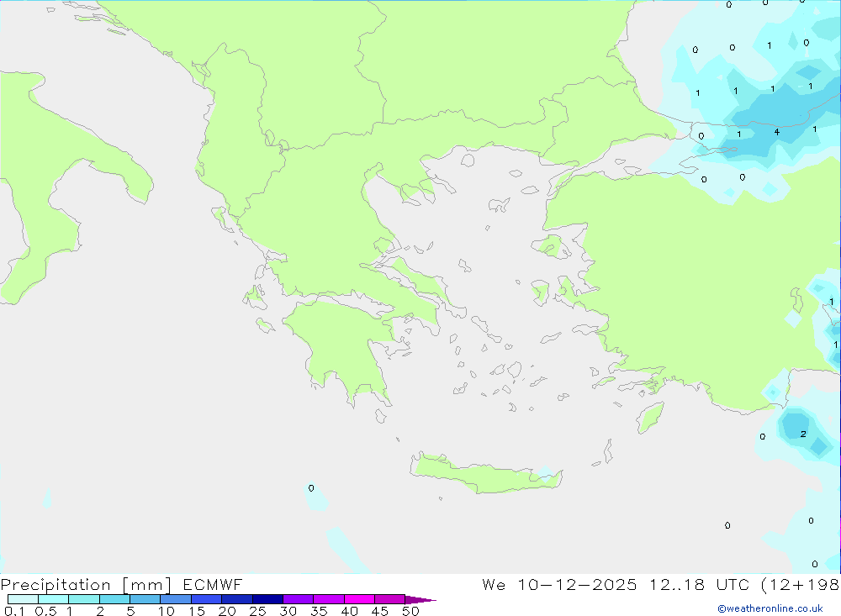Click the legend tick label "25"

pos(257,611)
